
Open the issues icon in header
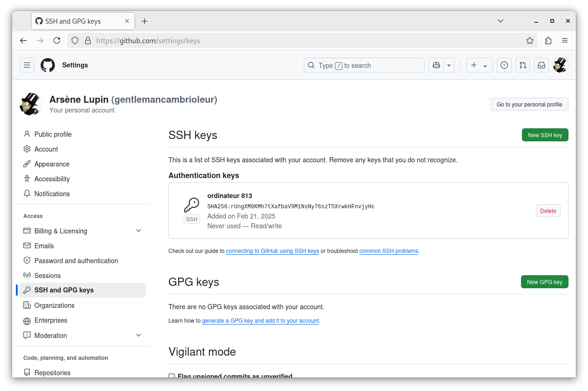coord(504,66)
